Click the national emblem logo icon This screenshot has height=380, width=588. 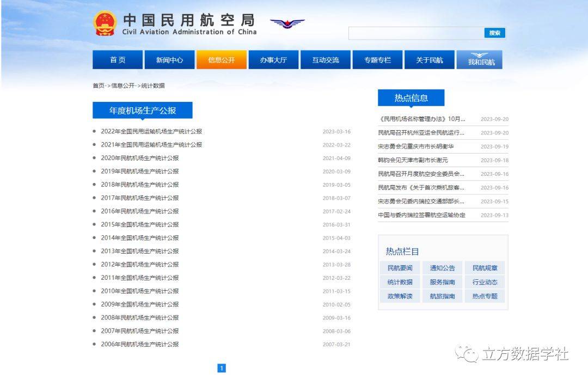click(105, 23)
